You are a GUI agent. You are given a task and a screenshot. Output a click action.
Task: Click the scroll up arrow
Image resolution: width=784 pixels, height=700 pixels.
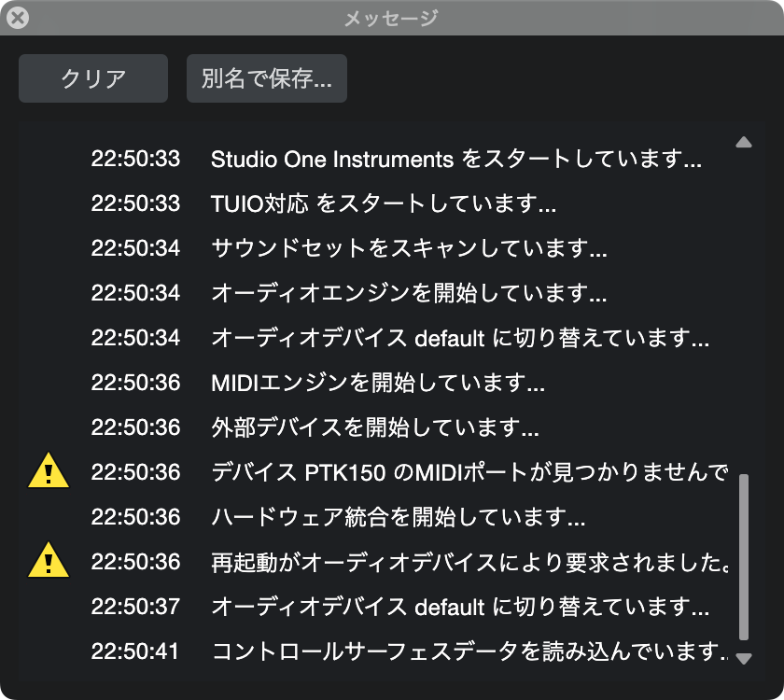point(743,143)
